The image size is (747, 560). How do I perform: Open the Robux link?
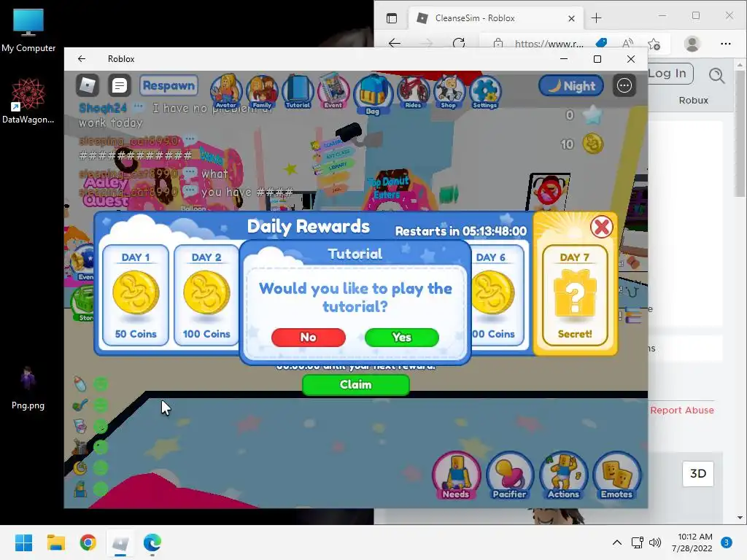694,101
